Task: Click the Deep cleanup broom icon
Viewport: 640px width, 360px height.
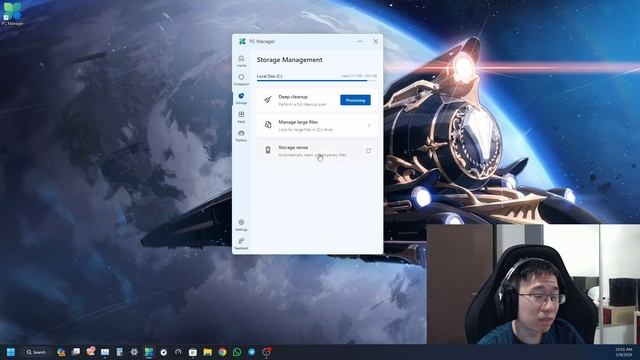Action: 268,100
